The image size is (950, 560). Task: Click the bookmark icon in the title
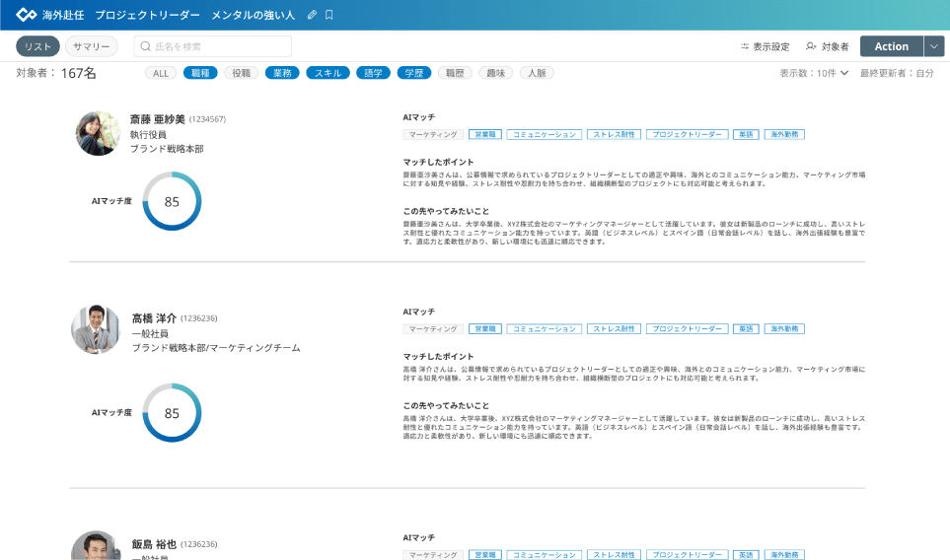[x=329, y=15]
